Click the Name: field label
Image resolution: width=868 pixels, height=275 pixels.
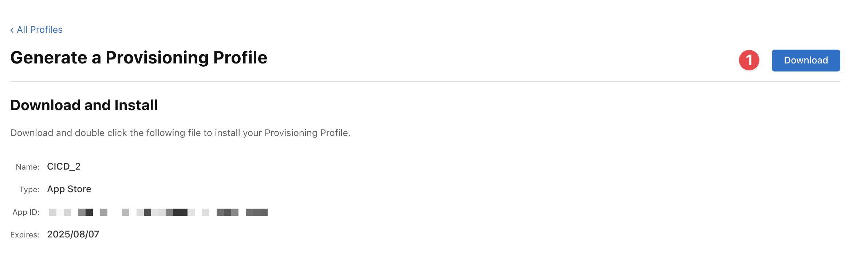pyautogui.click(x=28, y=167)
